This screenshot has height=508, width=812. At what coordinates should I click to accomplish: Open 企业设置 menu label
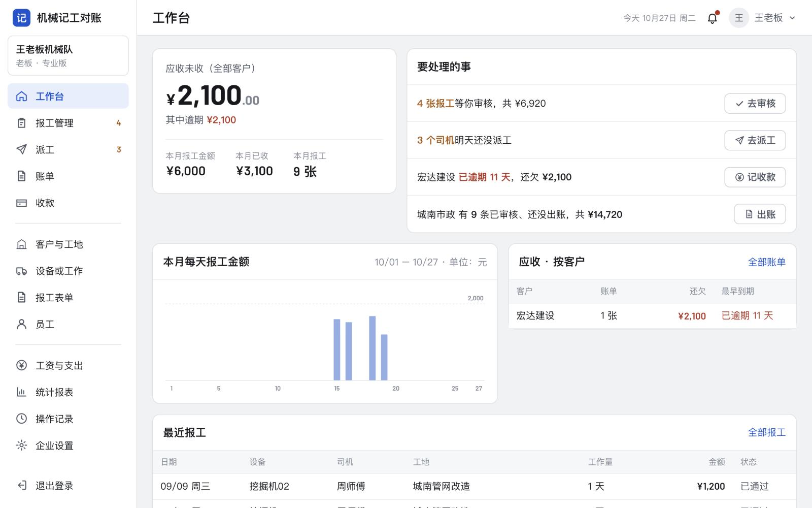pos(54,446)
